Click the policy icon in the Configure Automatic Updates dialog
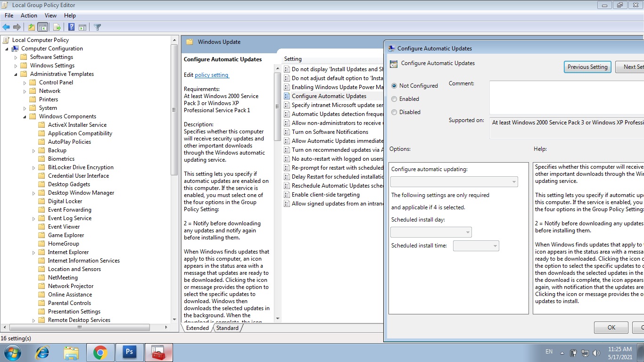 393,64
